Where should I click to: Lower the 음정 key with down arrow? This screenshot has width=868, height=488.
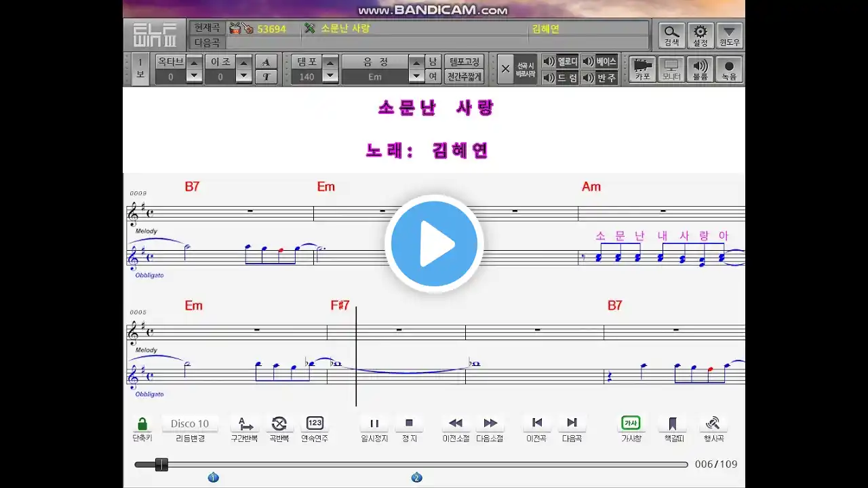pos(416,76)
